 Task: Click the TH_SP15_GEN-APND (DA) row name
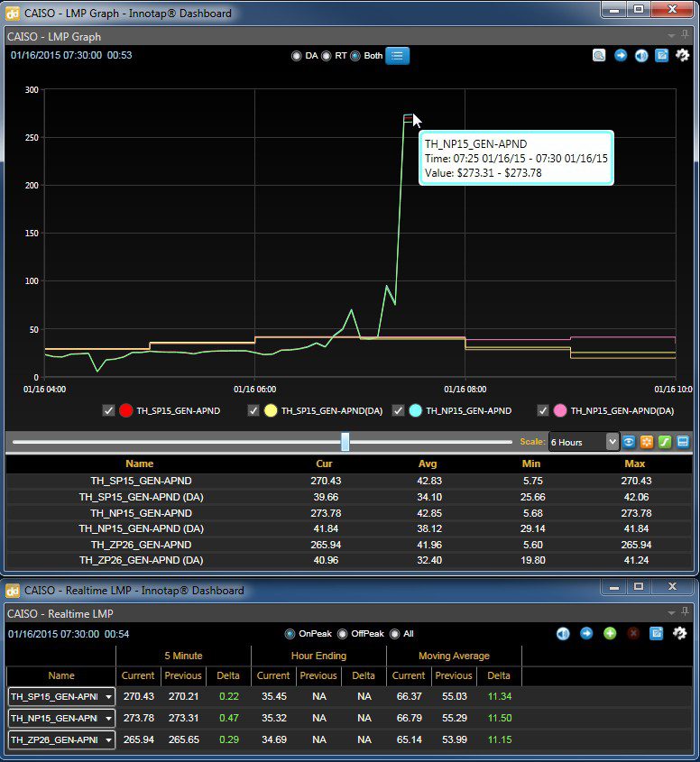point(142,497)
